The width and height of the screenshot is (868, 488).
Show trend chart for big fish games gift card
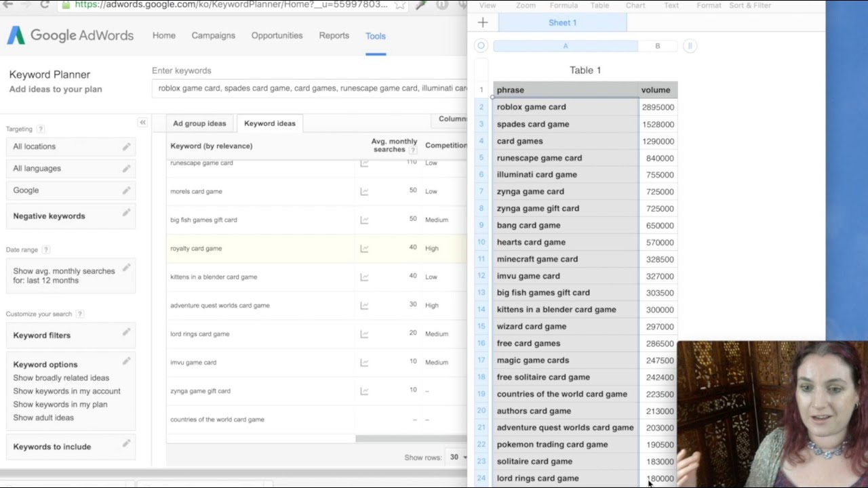(x=364, y=220)
